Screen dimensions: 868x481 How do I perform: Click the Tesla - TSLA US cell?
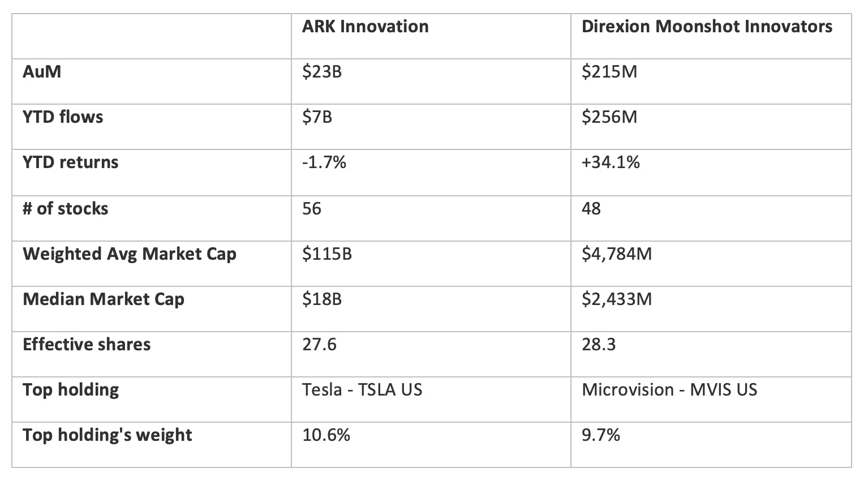tap(362, 390)
